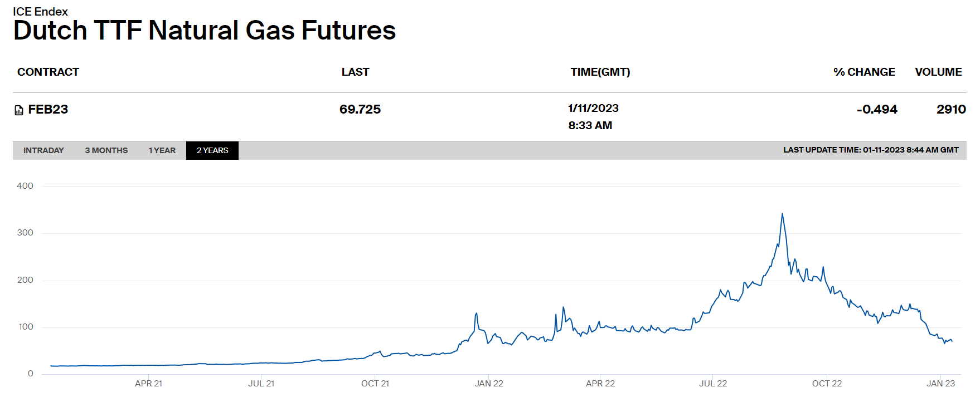Screen dimensions: 980x402
Task: Click the last update time text
Action: pyautogui.click(x=871, y=150)
